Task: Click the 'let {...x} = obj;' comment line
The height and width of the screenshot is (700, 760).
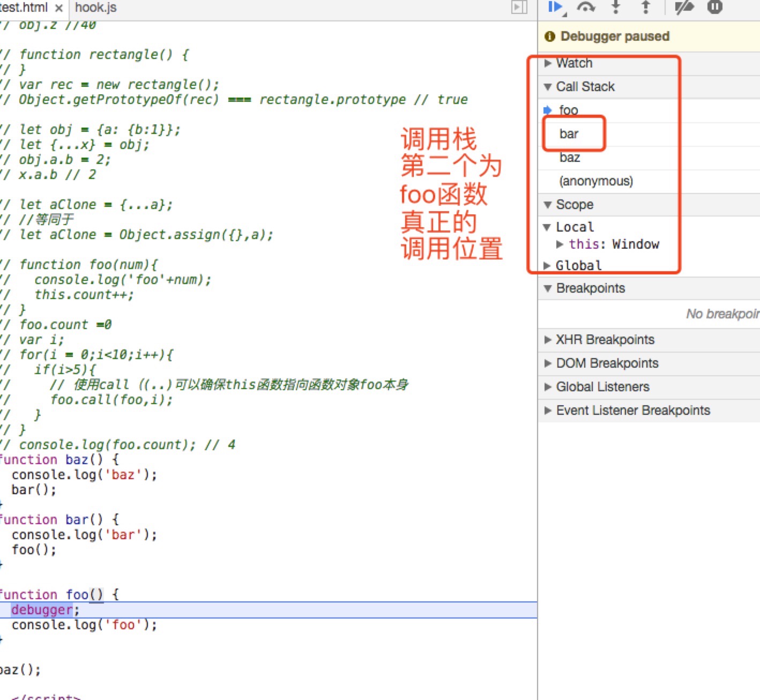Action: [x=75, y=145]
